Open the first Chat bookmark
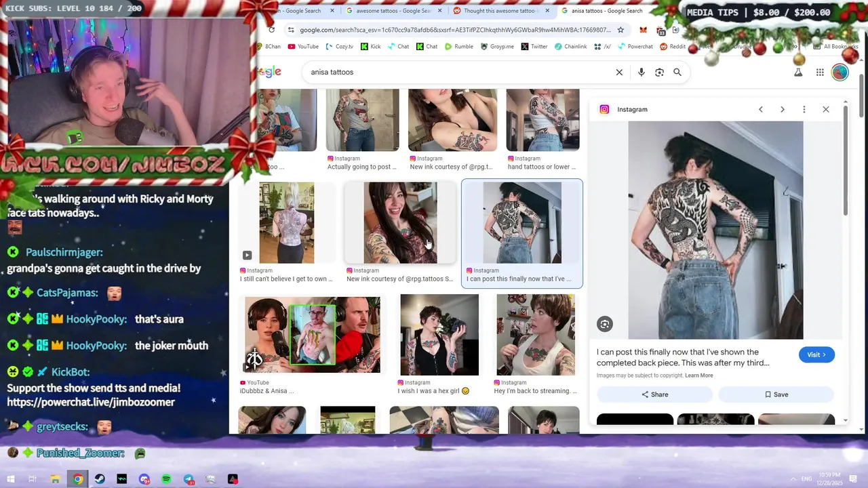This screenshot has width=868, height=488. pyautogui.click(x=398, y=47)
